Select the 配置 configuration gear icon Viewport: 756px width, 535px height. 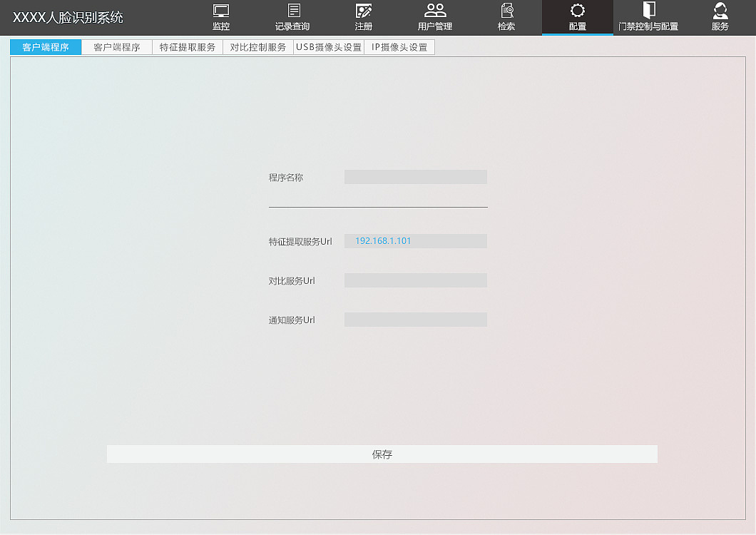pos(577,17)
